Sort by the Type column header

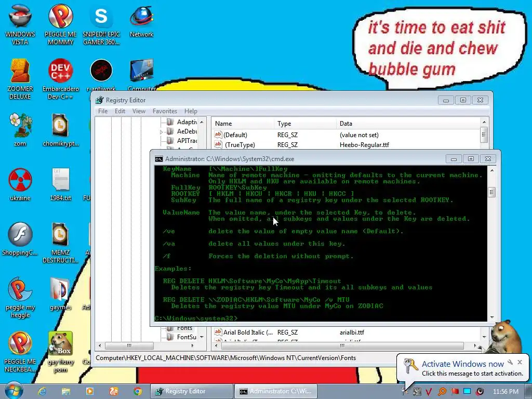tap(305, 124)
